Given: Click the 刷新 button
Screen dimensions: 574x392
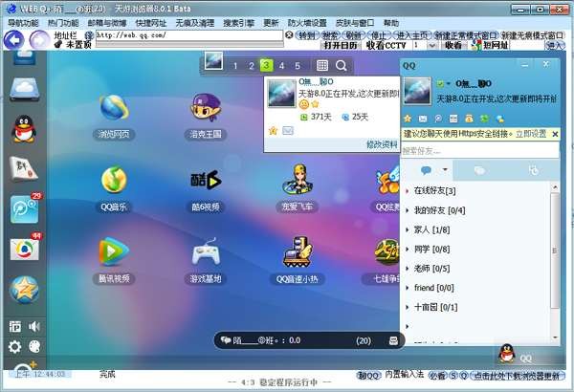Looking at the screenshot, I should (353, 35).
